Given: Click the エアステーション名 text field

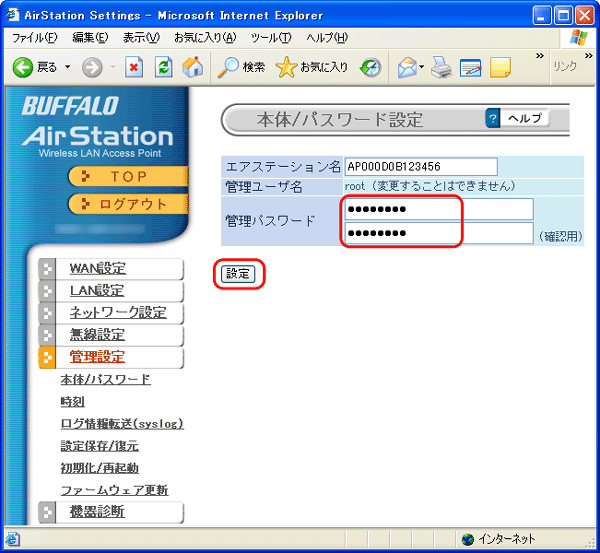Looking at the screenshot, I should click(x=420, y=167).
